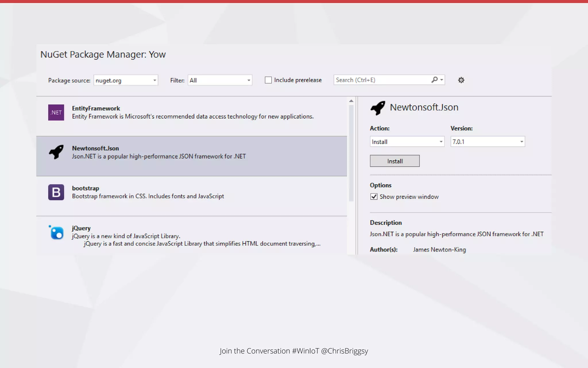Click Json.NET description in details pane
This screenshot has width=588, height=368.
[x=457, y=234]
